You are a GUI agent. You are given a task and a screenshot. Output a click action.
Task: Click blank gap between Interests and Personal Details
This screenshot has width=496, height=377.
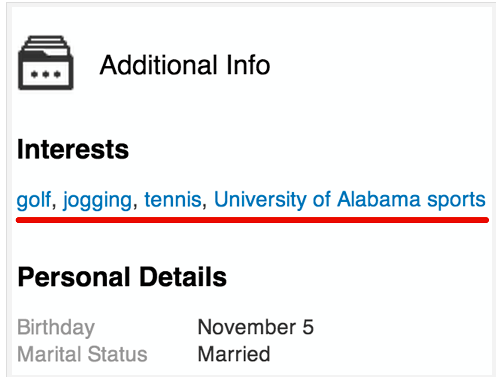(252, 243)
